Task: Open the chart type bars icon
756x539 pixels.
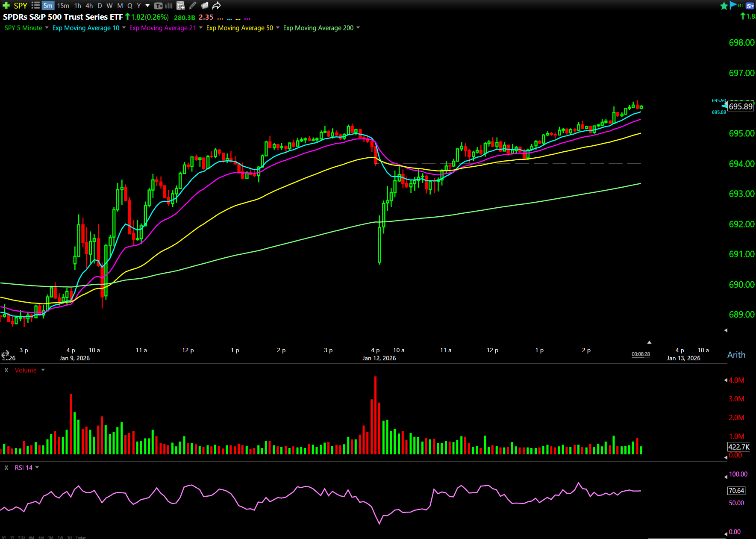Action: coord(169,6)
